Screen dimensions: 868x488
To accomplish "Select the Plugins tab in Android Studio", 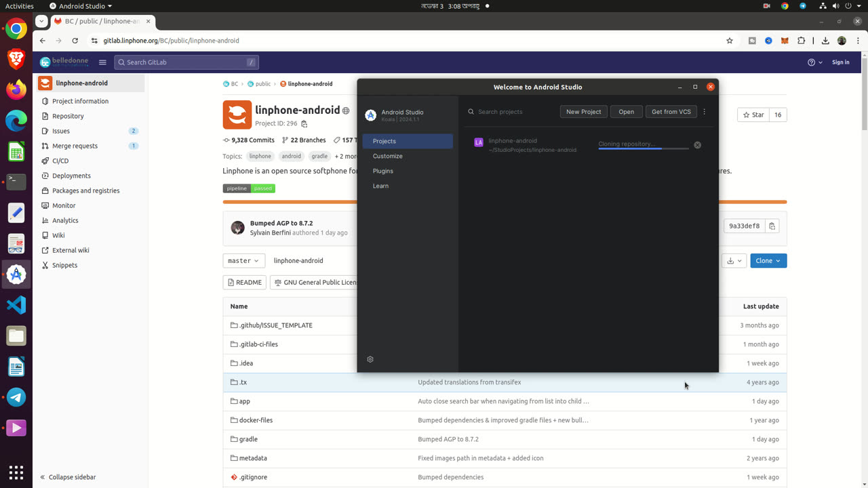I will click(408, 171).
